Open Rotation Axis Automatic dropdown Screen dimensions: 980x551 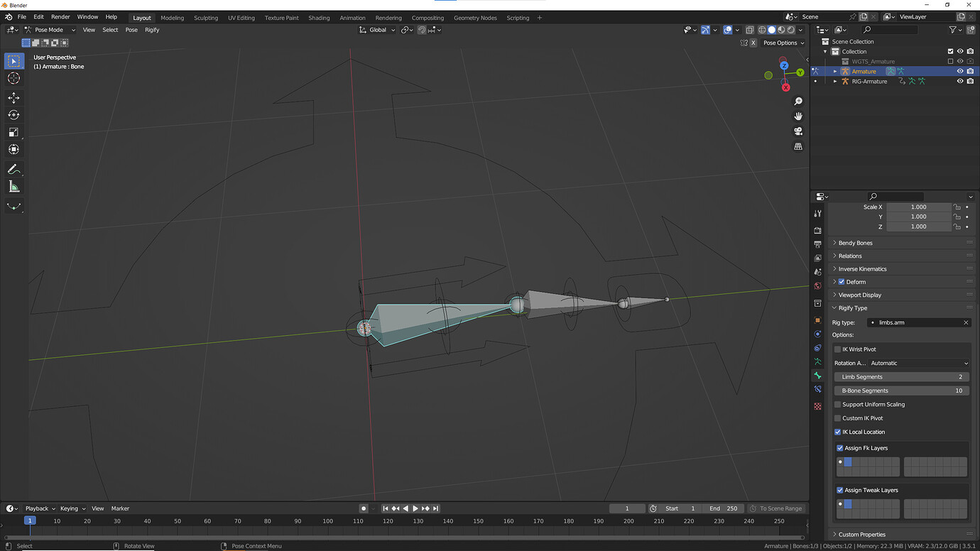pyautogui.click(x=919, y=363)
